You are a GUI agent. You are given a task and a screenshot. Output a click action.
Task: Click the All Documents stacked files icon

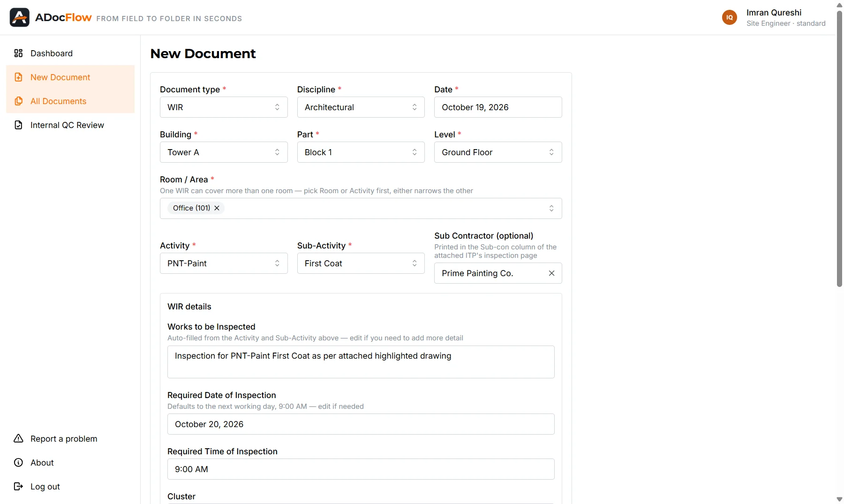18,101
